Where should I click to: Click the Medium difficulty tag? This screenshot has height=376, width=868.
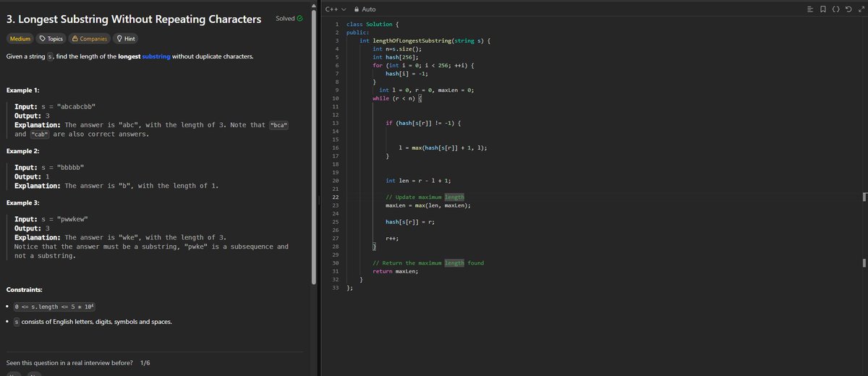point(20,38)
